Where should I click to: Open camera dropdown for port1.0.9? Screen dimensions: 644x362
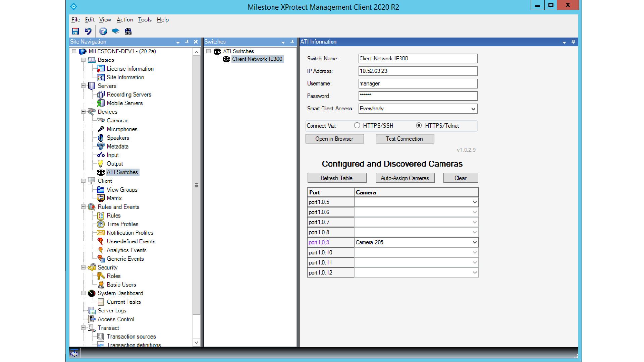click(x=475, y=242)
